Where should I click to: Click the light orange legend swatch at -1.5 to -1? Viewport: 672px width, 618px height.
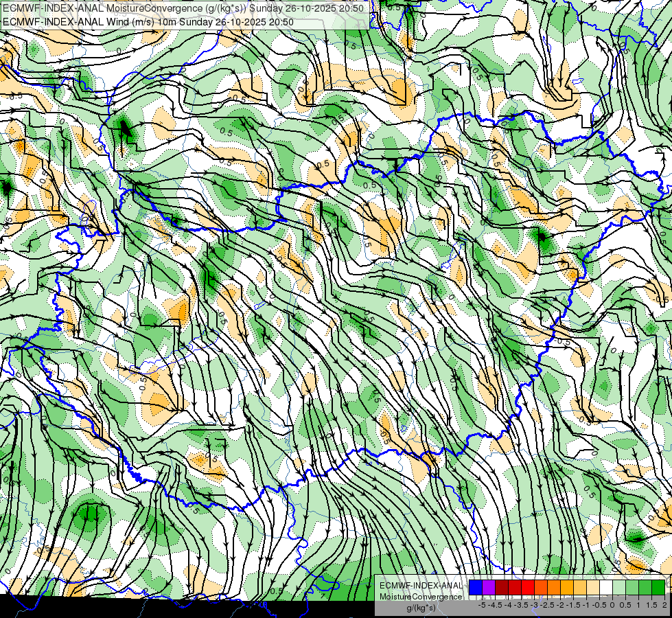[580, 587]
